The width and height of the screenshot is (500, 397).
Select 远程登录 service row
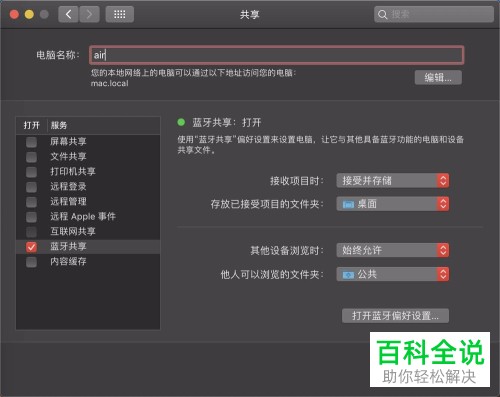click(x=88, y=187)
